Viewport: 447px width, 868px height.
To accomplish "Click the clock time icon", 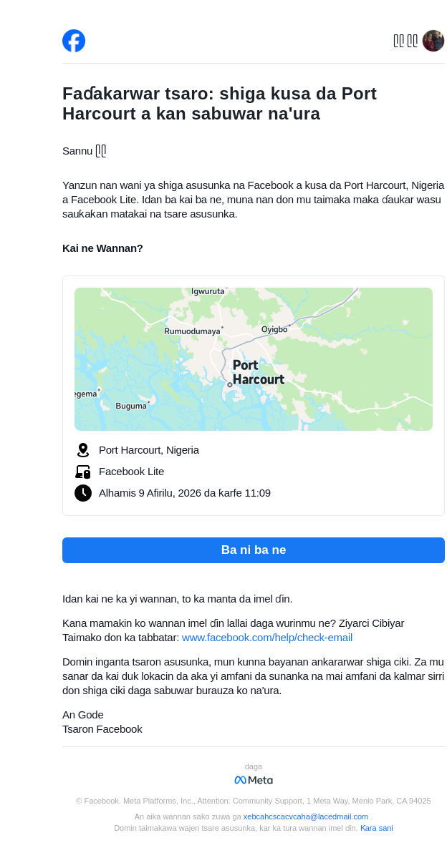I will coord(83,493).
